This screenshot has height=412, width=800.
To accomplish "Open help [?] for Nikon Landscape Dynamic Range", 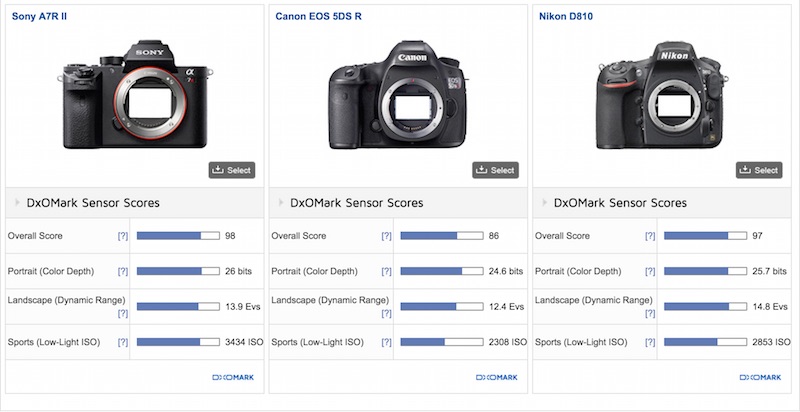I will click(650, 314).
